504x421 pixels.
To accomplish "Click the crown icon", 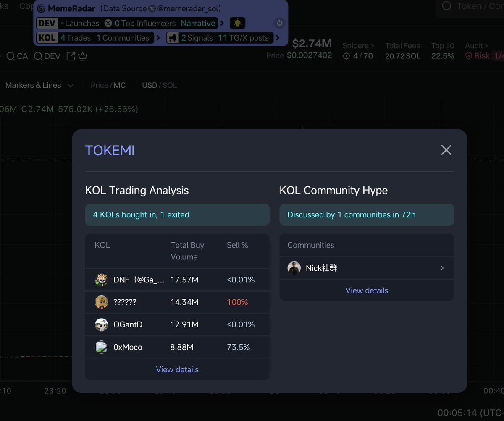I will pyautogui.click(x=83, y=56).
